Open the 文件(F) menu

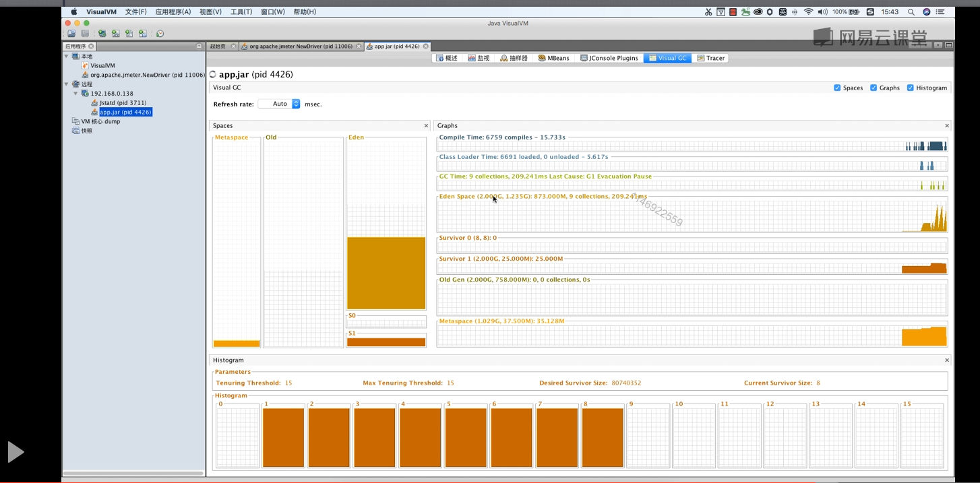[x=135, y=11]
